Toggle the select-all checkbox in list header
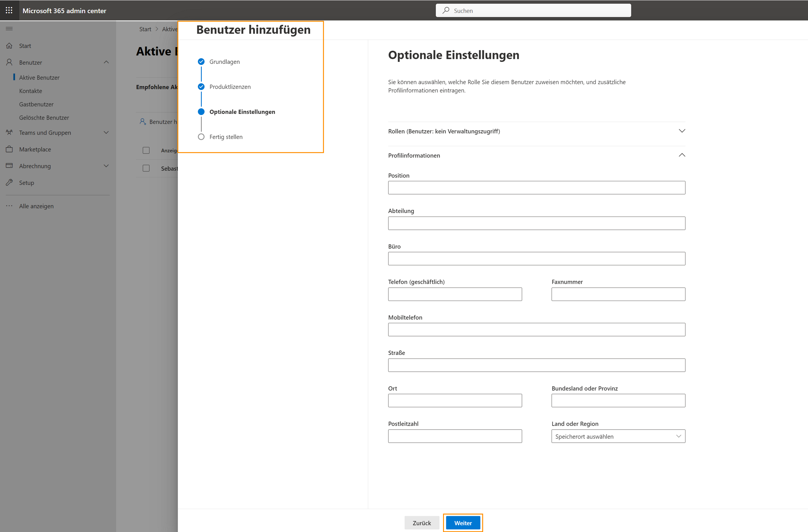This screenshot has height=532, width=808. coord(146,150)
